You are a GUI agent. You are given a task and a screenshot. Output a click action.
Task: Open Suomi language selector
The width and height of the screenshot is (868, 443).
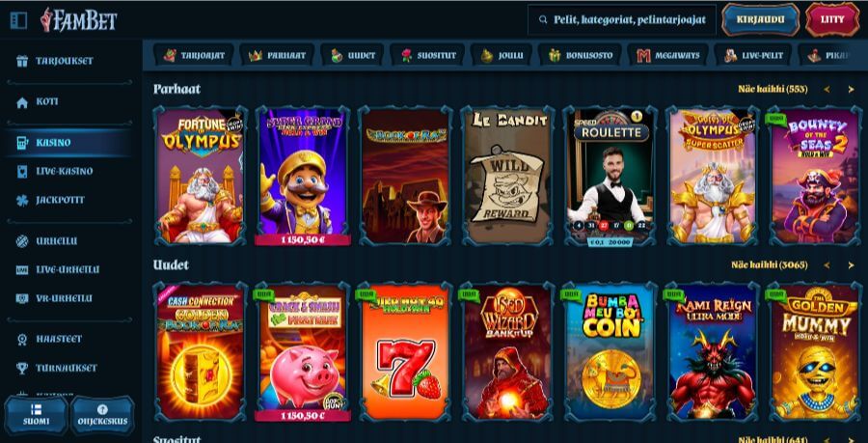[36, 415]
